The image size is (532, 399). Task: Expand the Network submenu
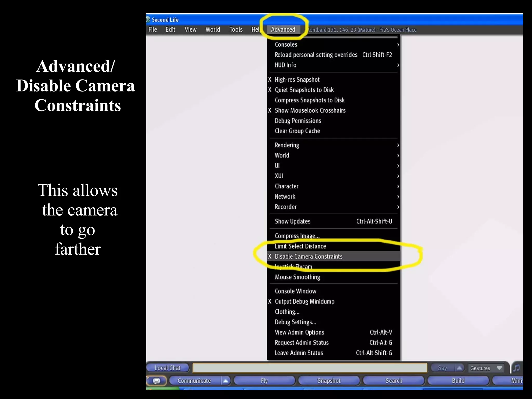coord(334,197)
